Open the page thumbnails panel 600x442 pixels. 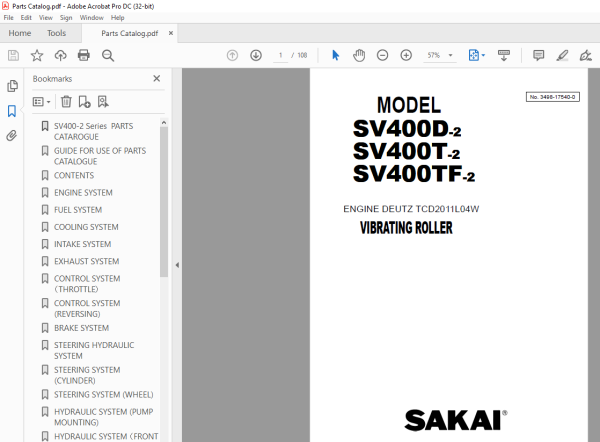(x=12, y=86)
